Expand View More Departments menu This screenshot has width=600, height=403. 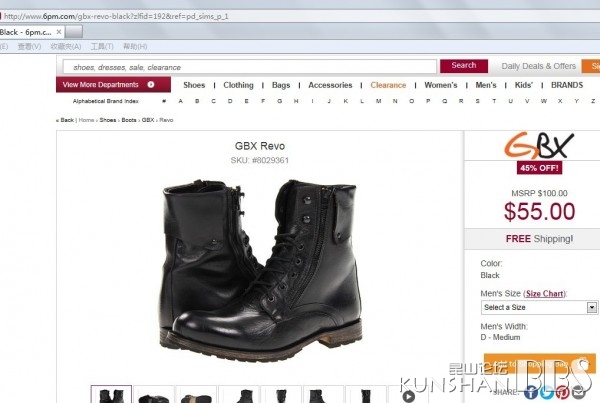coord(101,85)
